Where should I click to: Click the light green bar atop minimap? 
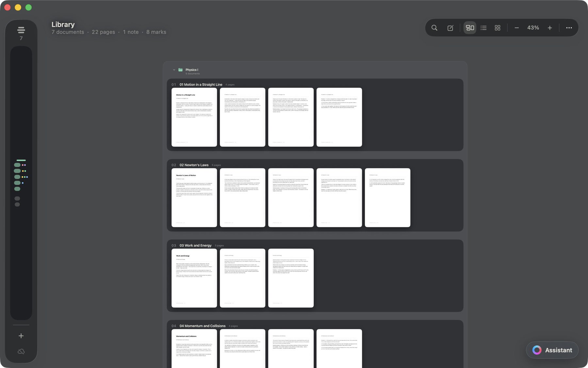21,160
